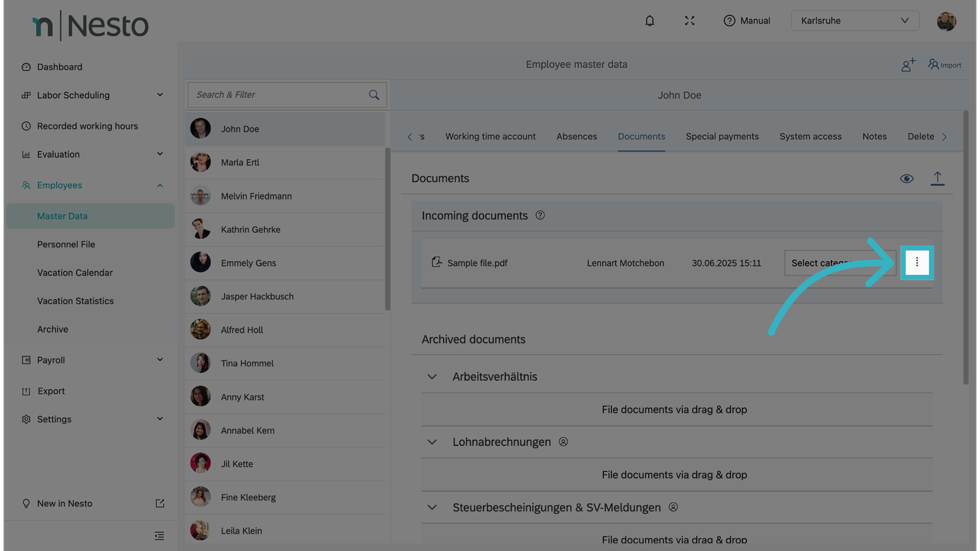Open the Karlsruhe location dropdown

(x=855, y=21)
